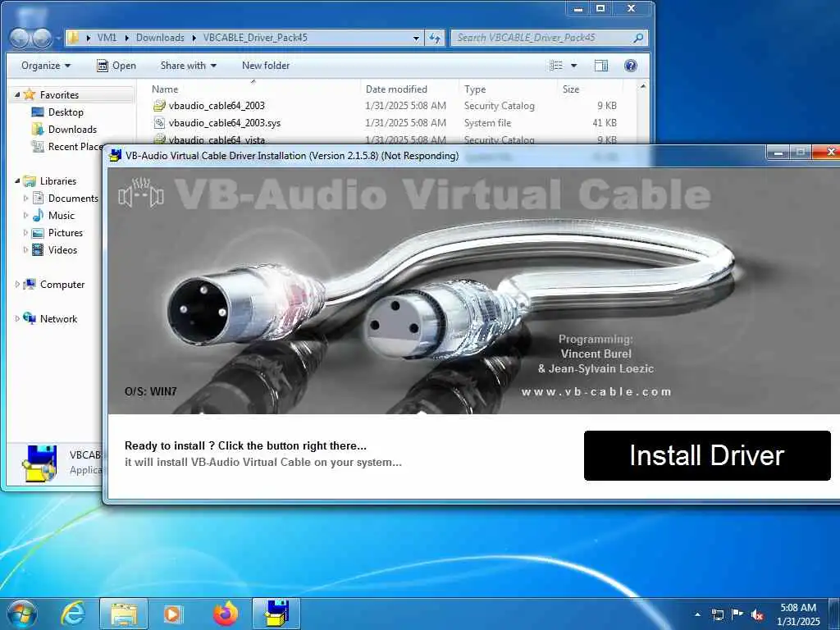Click the vbaudio_cable64_2003.sys file icon

(159, 123)
